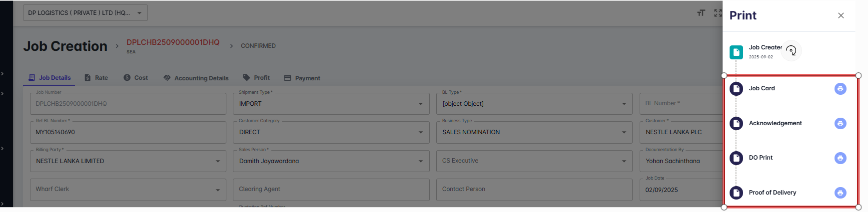The image size is (868, 212).
Task: Click the print icon for Job Card
Action: pos(840,89)
